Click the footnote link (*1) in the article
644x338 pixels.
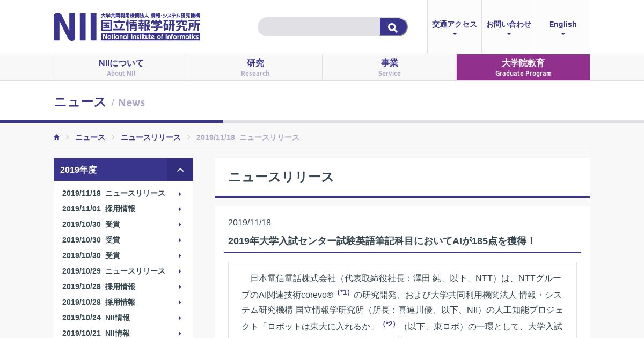pyautogui.click(x=343, y=292)
